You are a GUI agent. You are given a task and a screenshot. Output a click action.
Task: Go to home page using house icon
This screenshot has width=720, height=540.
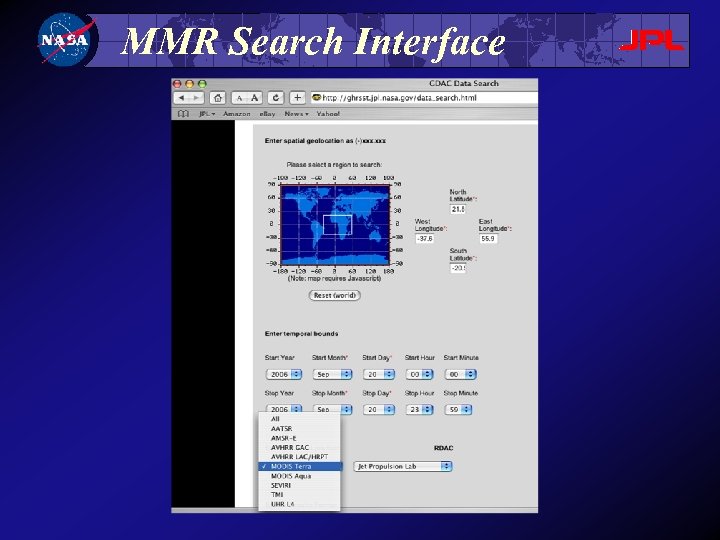click(218, 98)
